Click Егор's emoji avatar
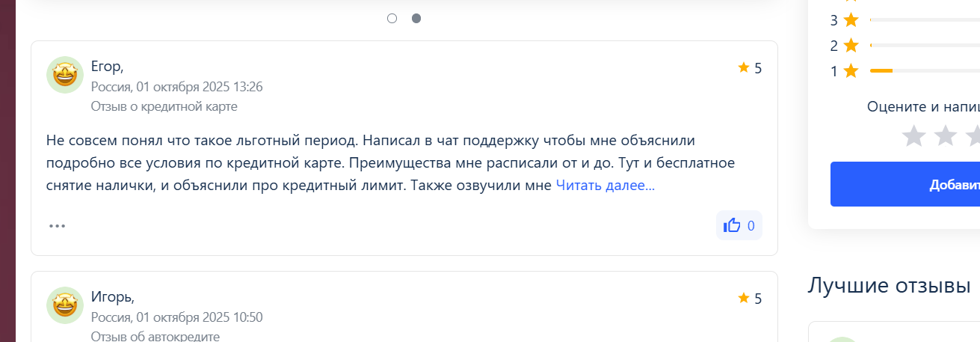 point(65,75)
